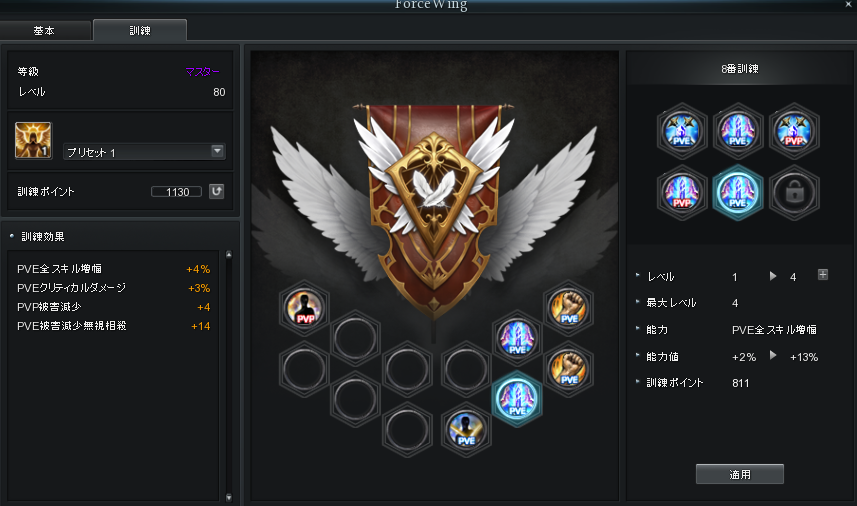The height and width of the screenshot is (506, 857).
Task: Select the highlighted PVE blade slot on wing grid
Action: click(x=517, y=399)
